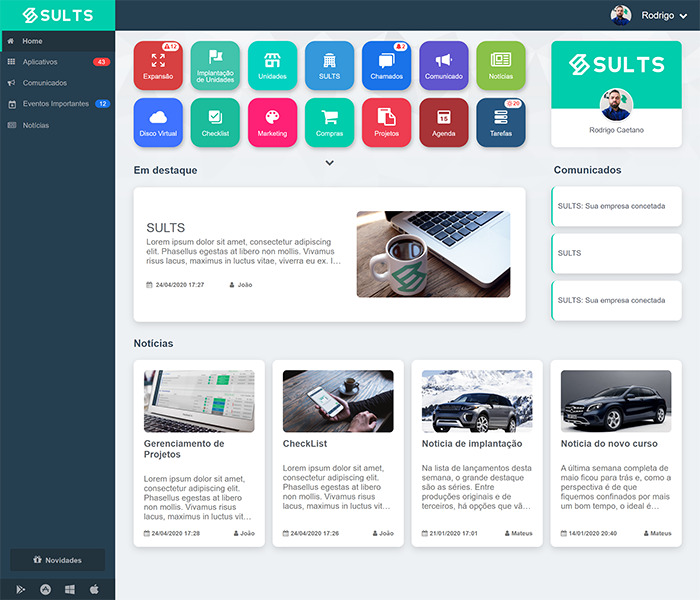Click Rodrigo Caetano profile photo on card

point(616,105)
